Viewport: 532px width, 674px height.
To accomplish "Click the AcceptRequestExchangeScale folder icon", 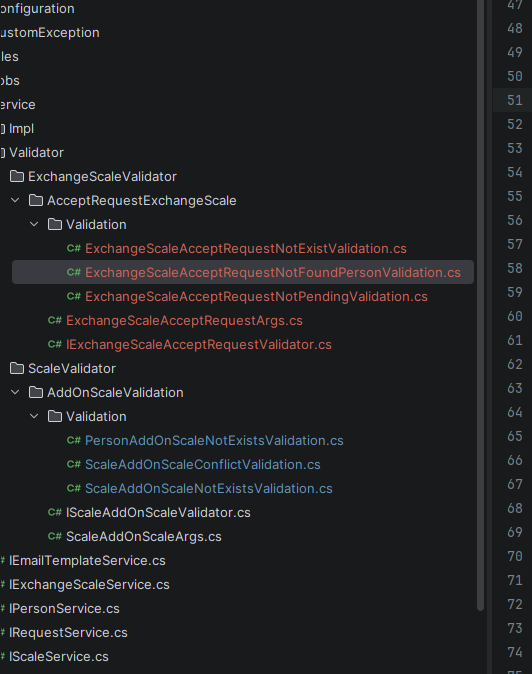I will [36, 200].
